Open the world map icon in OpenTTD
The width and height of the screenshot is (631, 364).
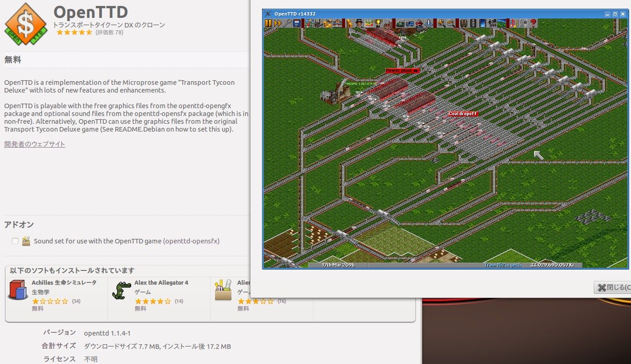(x=309, y=23)
